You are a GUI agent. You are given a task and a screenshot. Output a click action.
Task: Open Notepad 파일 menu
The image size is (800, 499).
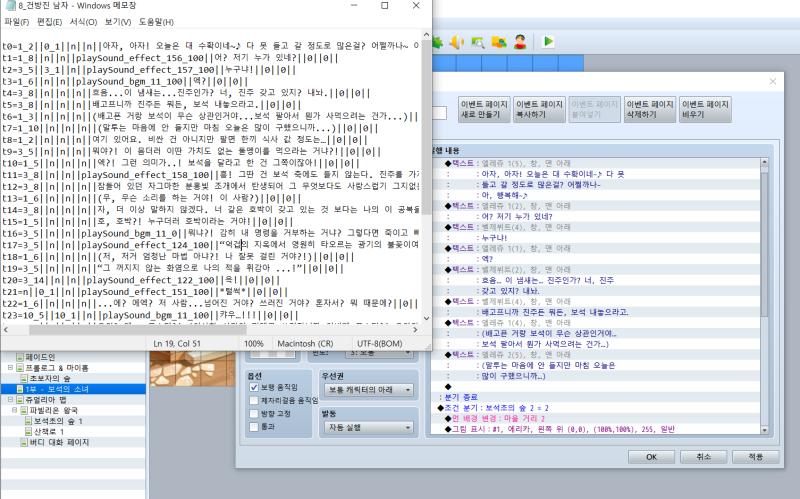tap(16, 22)
